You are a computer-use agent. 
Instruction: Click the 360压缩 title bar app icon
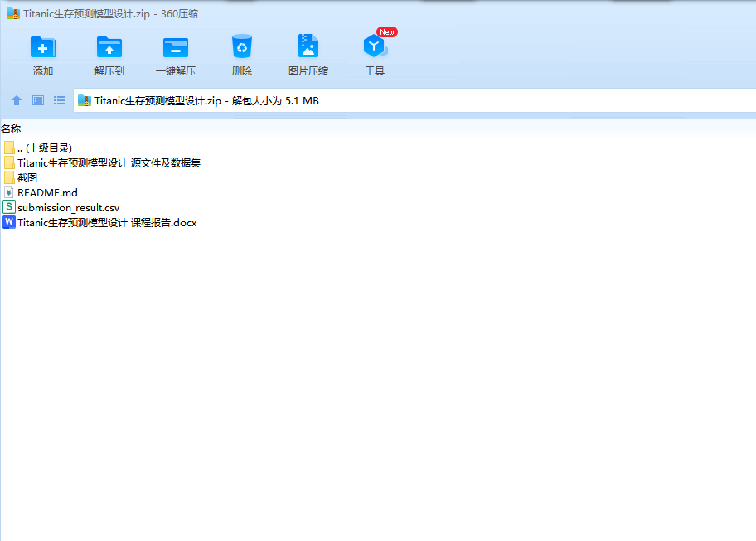[13, 13]
